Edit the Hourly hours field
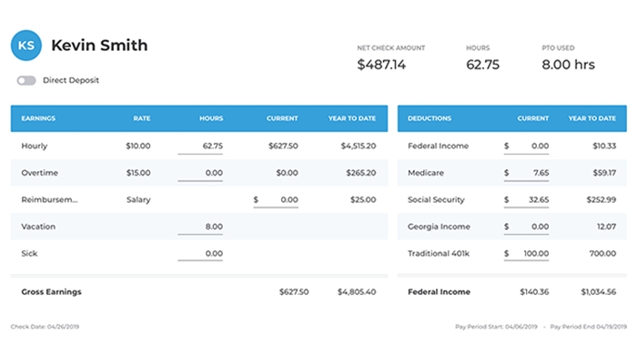This screenshot has width=637, height=364. click(200, 146)
